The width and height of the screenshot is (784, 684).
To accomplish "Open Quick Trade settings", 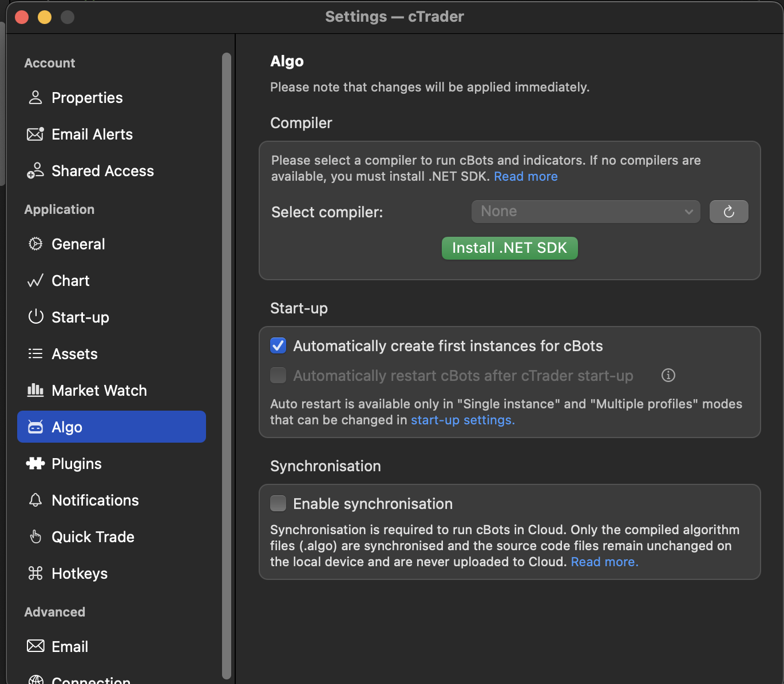I will coord(112,537).
